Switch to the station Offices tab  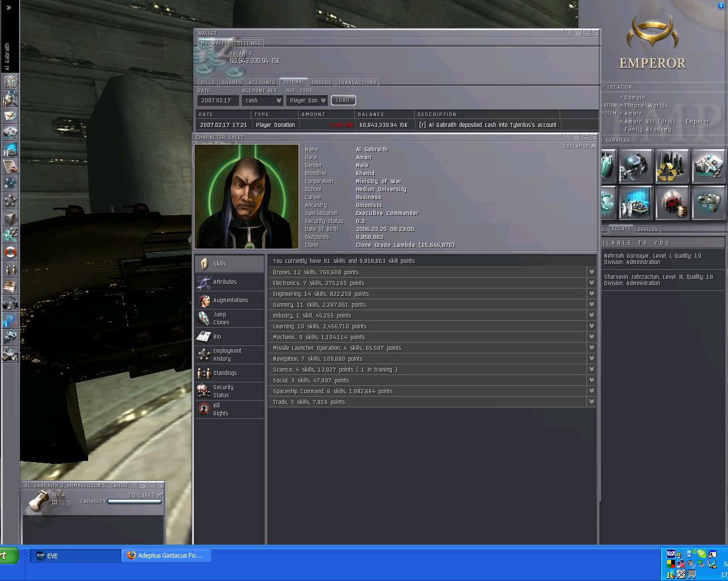647,229
